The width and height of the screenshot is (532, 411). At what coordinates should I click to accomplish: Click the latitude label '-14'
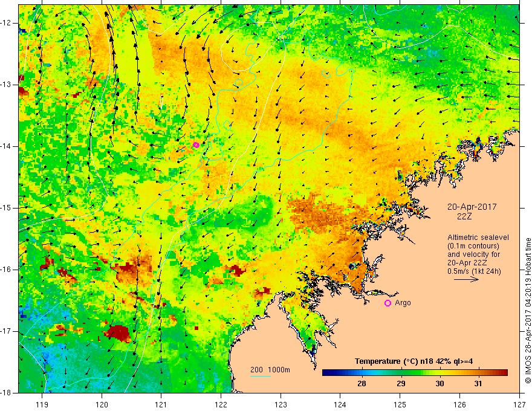tap(6, 146)
